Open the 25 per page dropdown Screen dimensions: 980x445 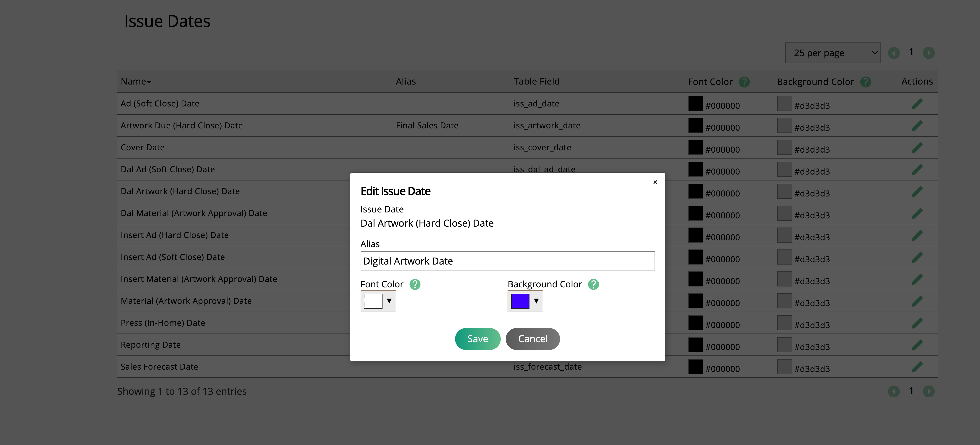click(x=833, y=53)
